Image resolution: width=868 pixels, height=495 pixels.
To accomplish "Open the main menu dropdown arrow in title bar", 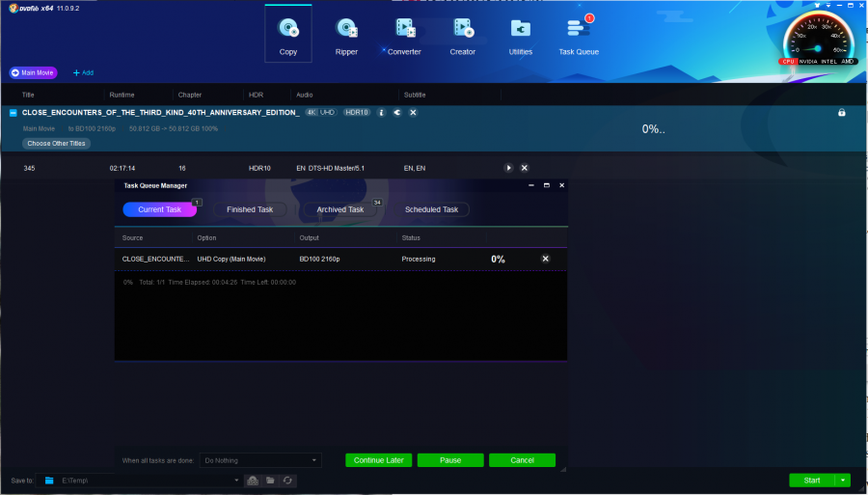I will (x=827, y=5).
